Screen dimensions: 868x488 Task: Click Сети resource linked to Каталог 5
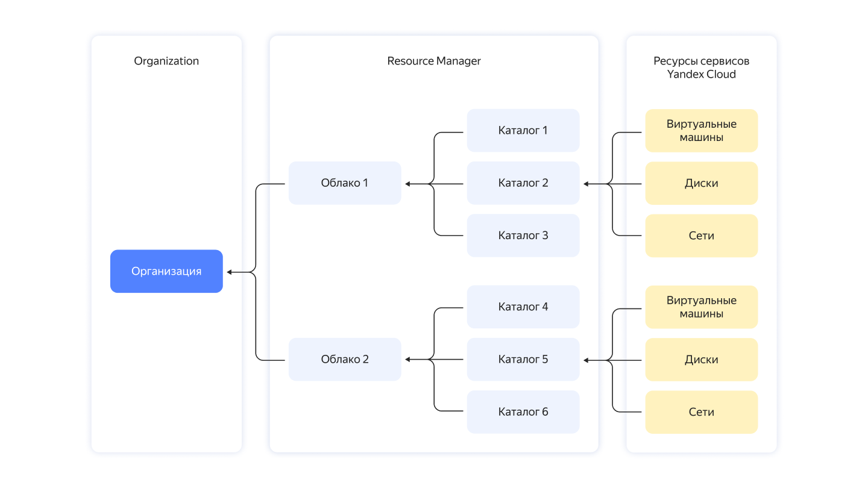(x=701, y=412)
